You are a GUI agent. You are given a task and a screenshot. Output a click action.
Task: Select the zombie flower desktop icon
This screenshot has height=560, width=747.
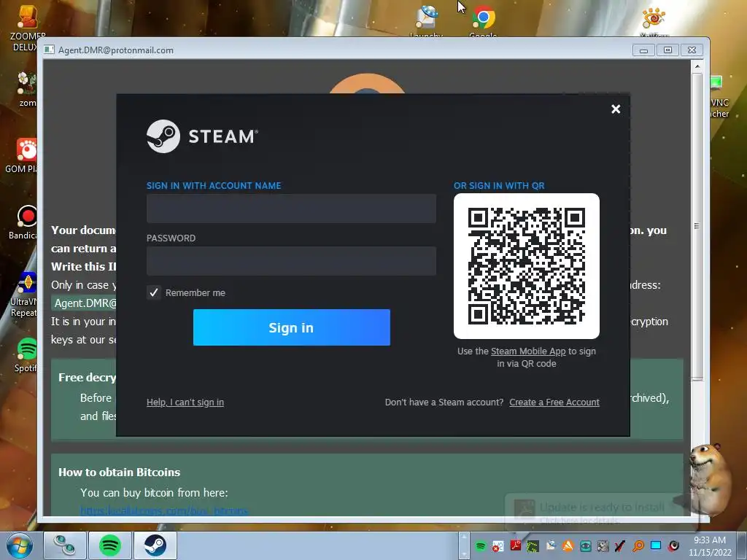[x=28, y=88]
